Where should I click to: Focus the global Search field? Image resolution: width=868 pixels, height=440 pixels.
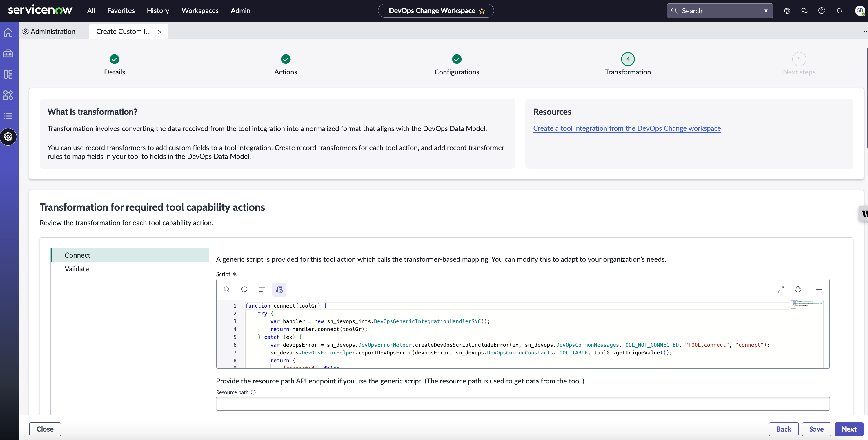[x=712, y=11]
